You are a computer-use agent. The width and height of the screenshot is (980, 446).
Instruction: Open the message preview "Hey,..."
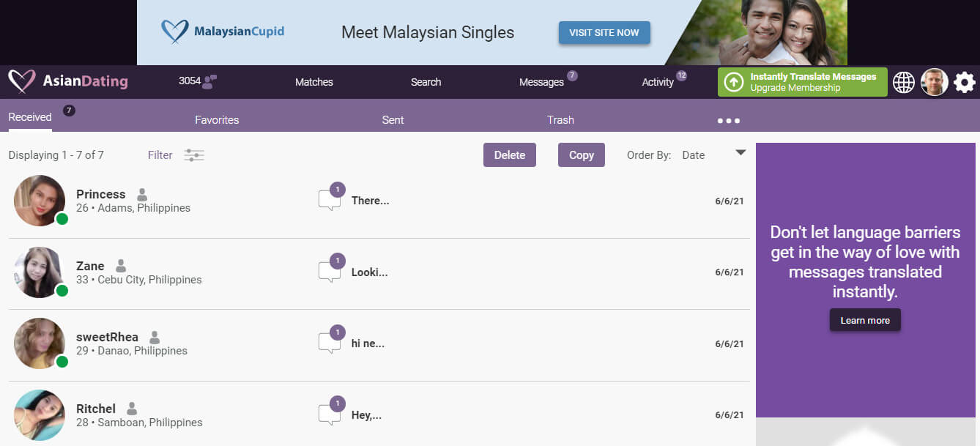366,415
